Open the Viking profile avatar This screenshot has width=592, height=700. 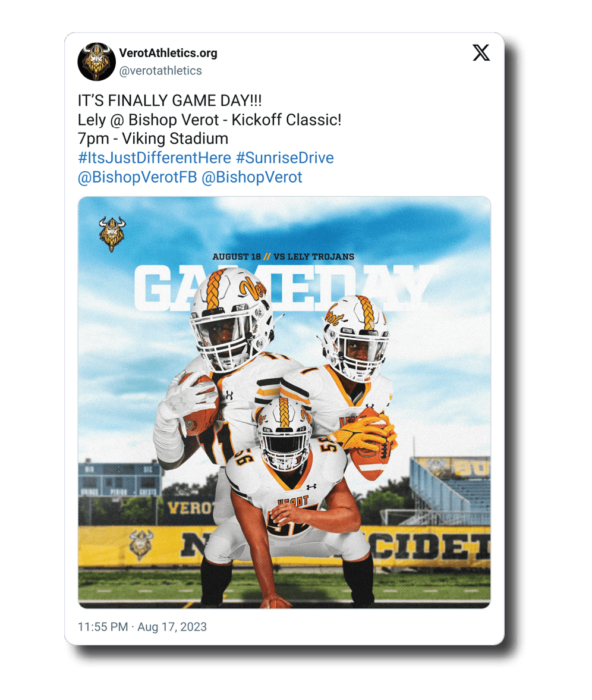click(x=97, y=62)
